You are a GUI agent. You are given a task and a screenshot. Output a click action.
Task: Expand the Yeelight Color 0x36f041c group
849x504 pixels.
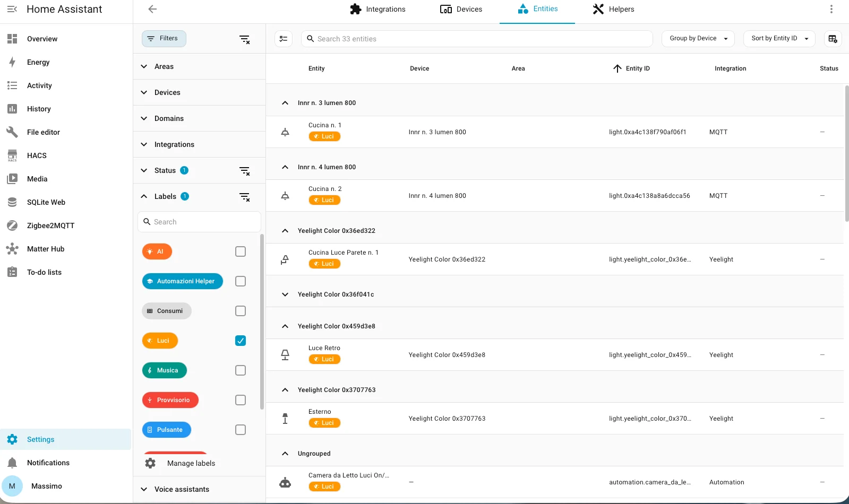285,294
